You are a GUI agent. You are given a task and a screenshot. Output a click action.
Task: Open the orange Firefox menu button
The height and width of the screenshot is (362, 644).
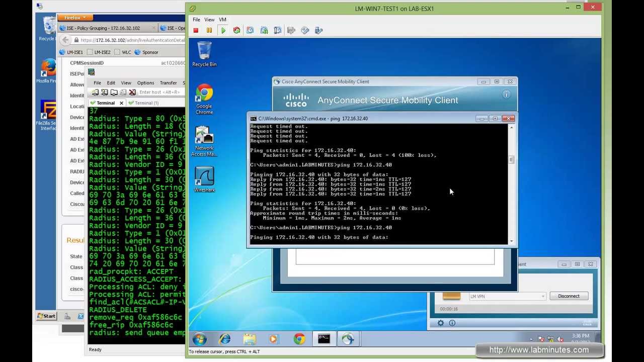pos(75,18)
